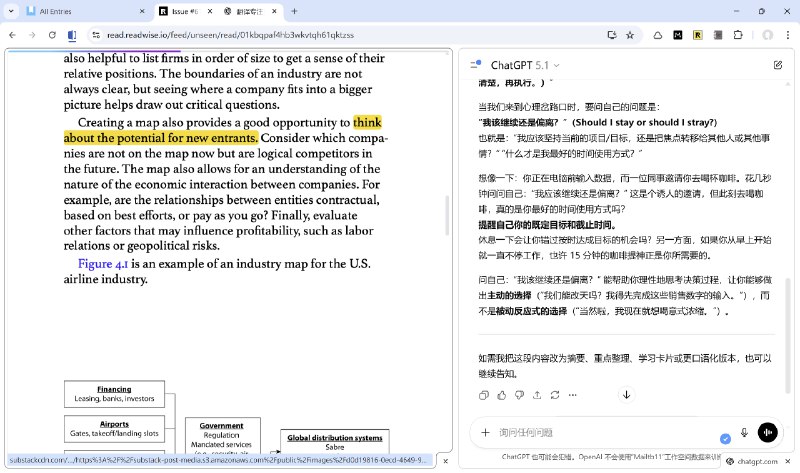The height and width of the screenshot is (473, 800).
Task: Click the Airports box in diagram
Action: pos(114,429)
